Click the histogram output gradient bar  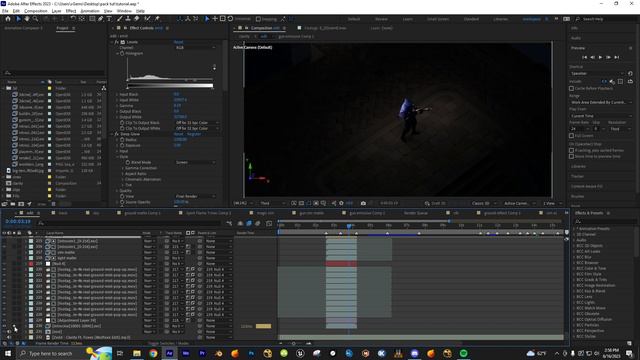click(170, 86)
